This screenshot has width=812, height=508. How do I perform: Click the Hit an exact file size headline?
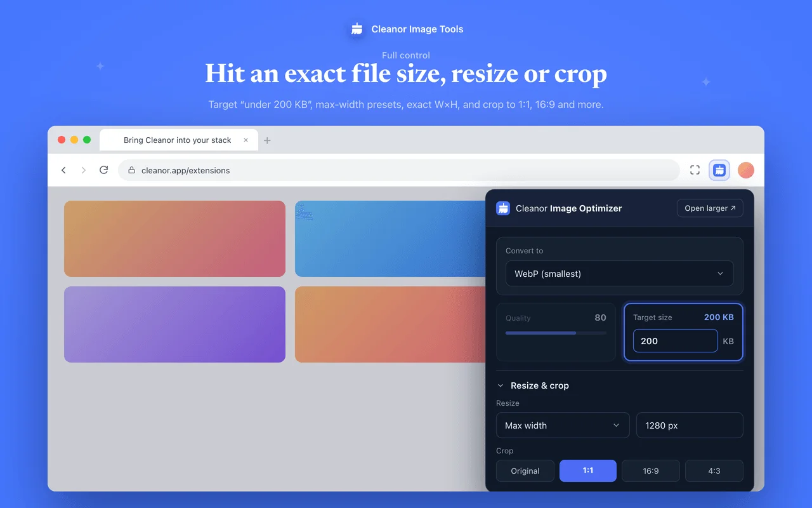pyautogui.click(x=406, y=74)
